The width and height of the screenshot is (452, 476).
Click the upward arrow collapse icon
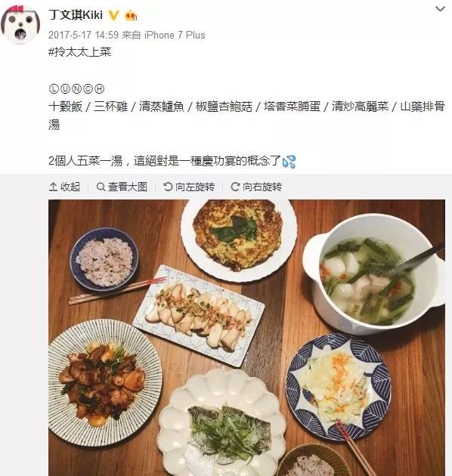53,187
